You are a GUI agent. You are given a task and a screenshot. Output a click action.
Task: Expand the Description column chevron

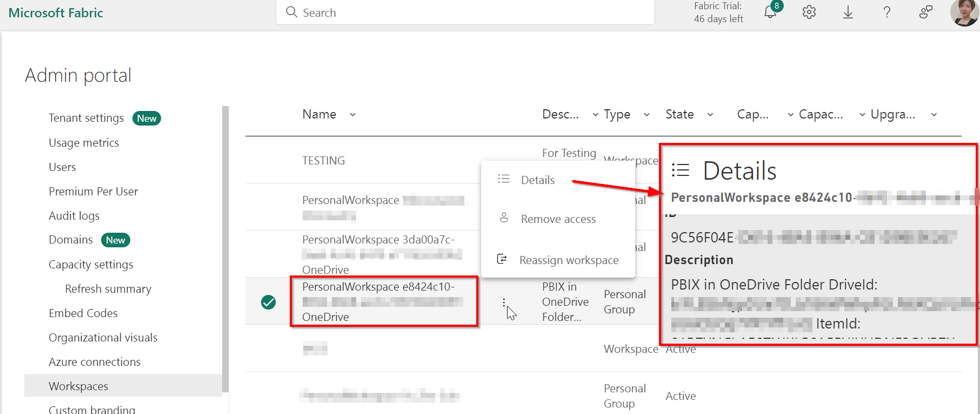click(595, 115)
